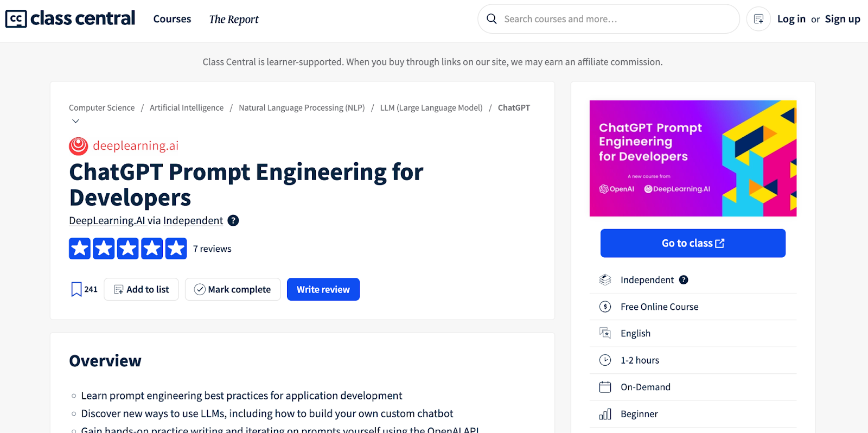Open the Class Central home logo
This screenshot has height=433, width=868.
coord(70,18)
